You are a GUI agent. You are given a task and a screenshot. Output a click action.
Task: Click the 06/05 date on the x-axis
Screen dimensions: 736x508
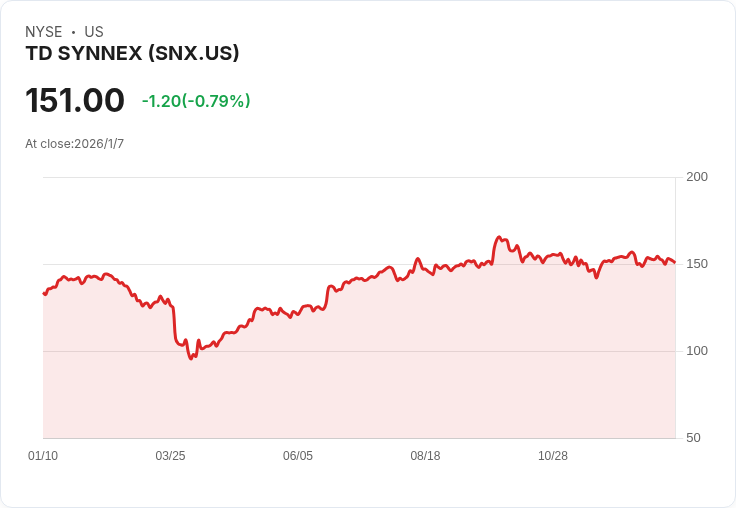pos(298,456)
